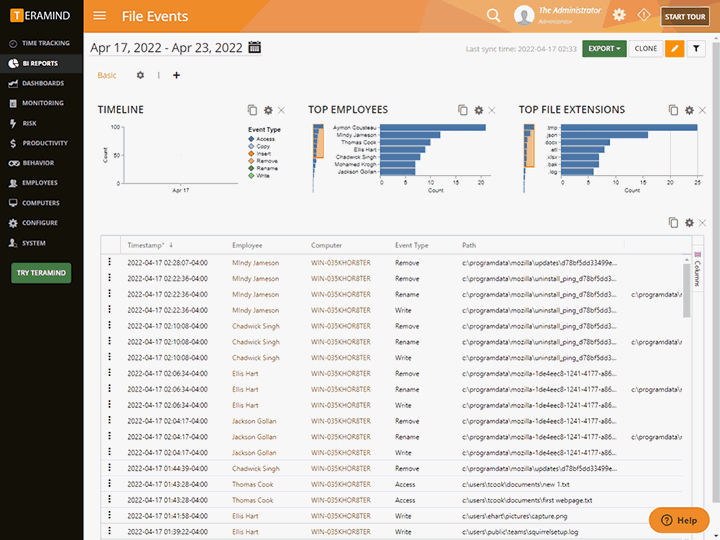720x540 pixels.
Task: Expand the Export dropdown
Action: tap(604, 48)
